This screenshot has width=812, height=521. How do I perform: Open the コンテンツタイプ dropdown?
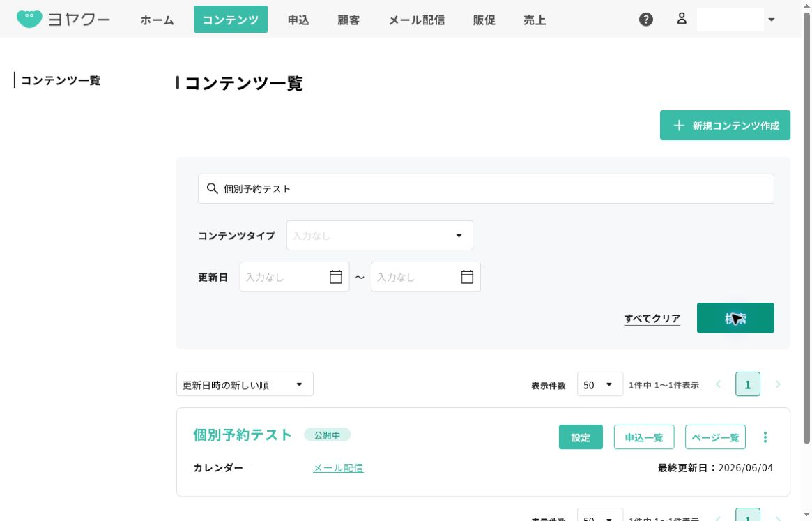(379, 235)
